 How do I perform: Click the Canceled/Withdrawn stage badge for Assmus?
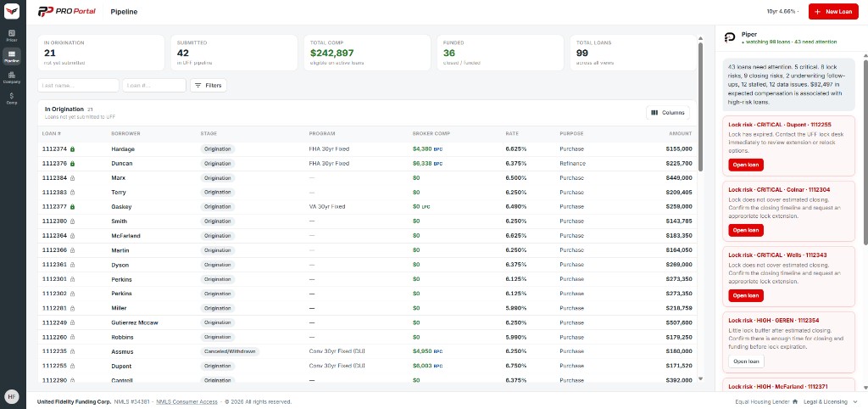pos(230,351)
